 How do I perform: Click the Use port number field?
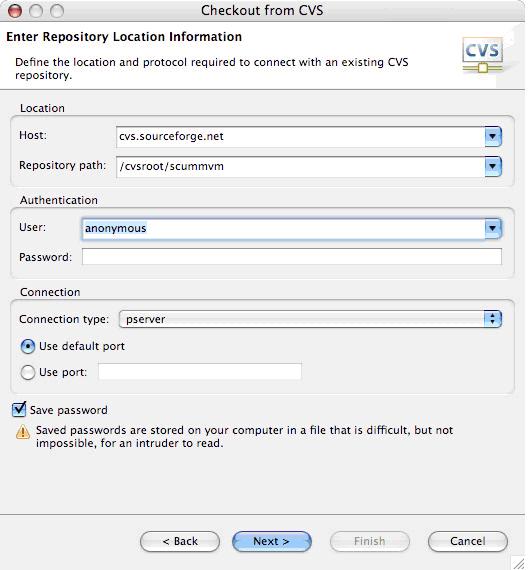pos(200,372)
